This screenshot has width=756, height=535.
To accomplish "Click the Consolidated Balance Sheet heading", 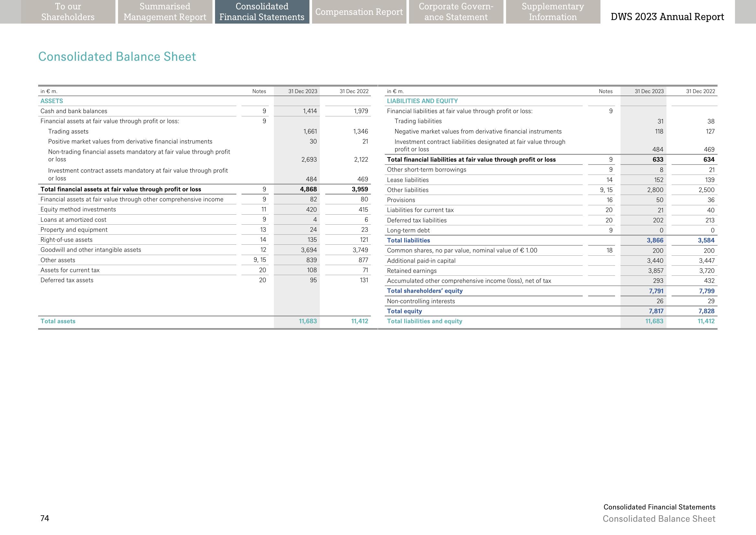I will pos(117,57).
